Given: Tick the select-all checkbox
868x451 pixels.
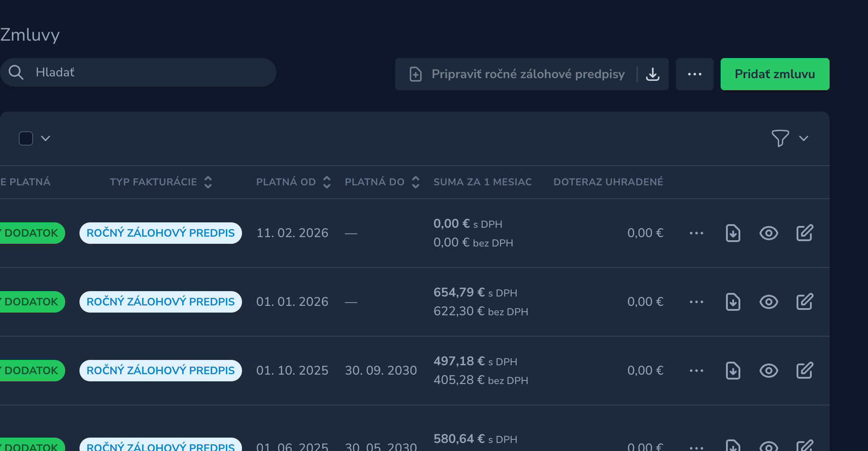Looking at the screenshot, I should [x=26, y=138].
